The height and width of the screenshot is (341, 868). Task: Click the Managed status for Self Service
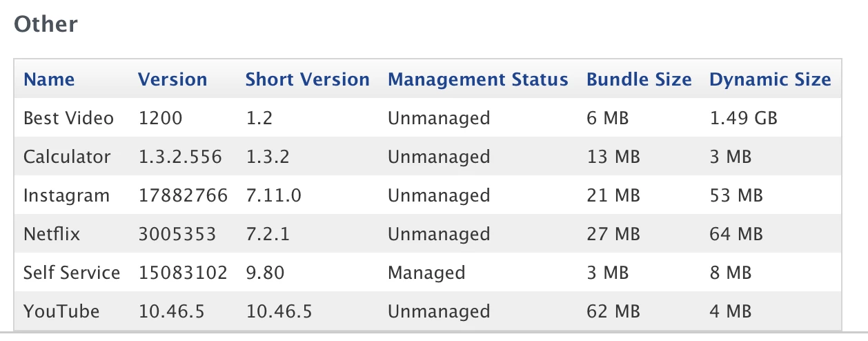426,273
